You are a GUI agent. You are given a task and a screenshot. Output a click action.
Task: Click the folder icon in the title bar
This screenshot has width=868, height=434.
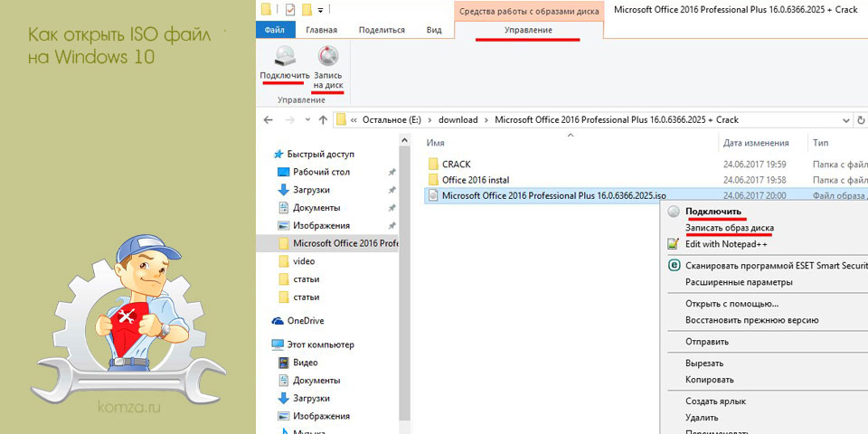266,9
